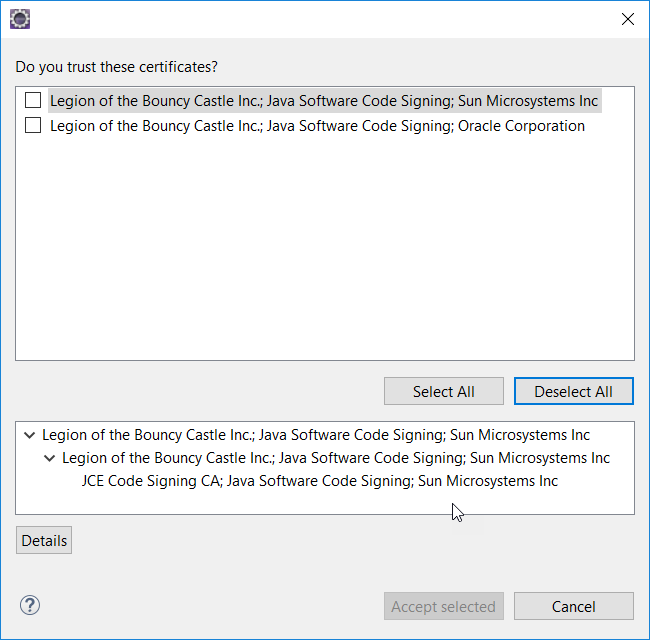Viewport: 650px width, 640px height.
Task: Open help with the question mark icon
Action: click(30, 605)
